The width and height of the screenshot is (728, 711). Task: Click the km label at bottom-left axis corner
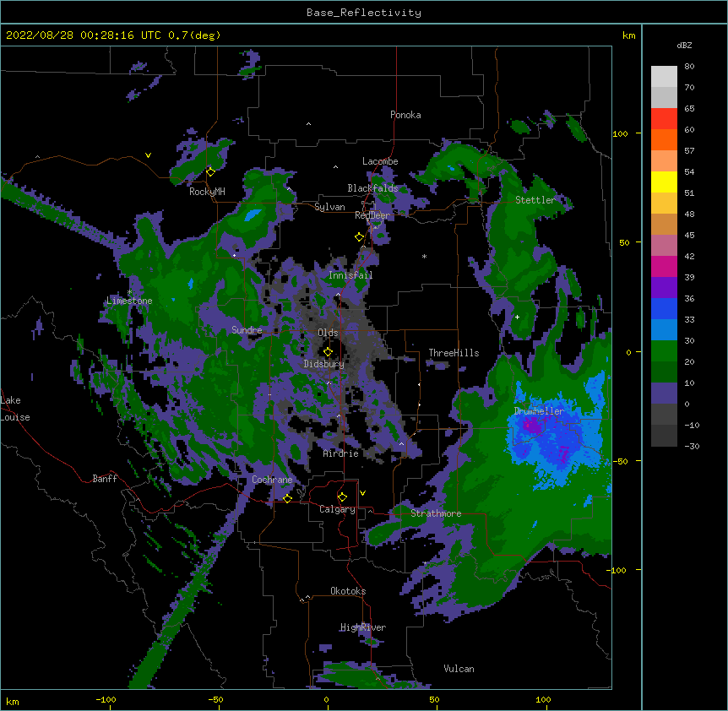pos(13,701)
